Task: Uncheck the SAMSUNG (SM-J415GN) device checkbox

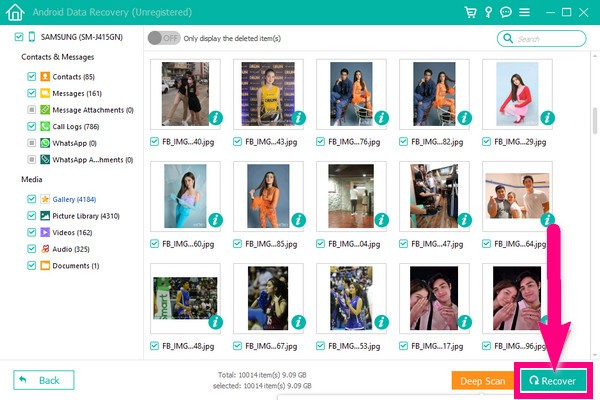Action: pyautogui.click(x=19, y=37)
